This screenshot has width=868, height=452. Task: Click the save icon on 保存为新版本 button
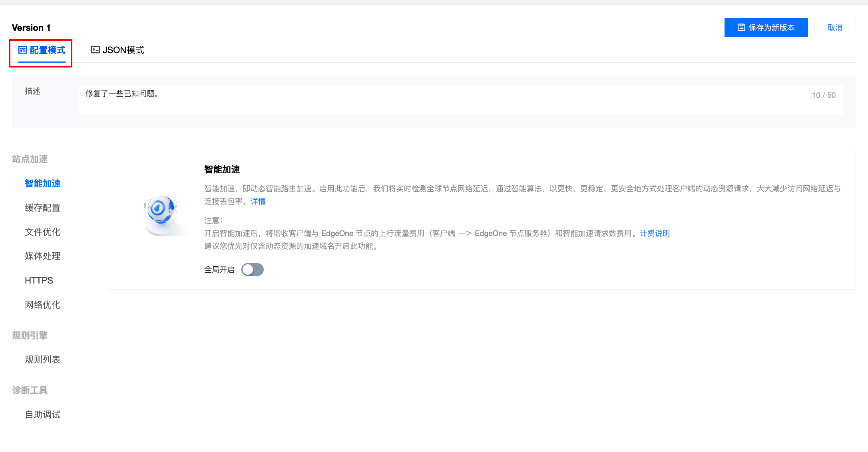tap(741, 28)
